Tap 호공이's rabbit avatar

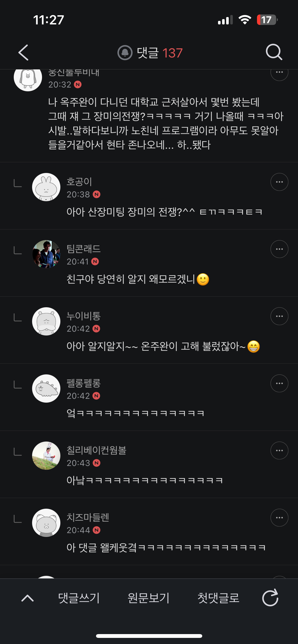(46, 187)
